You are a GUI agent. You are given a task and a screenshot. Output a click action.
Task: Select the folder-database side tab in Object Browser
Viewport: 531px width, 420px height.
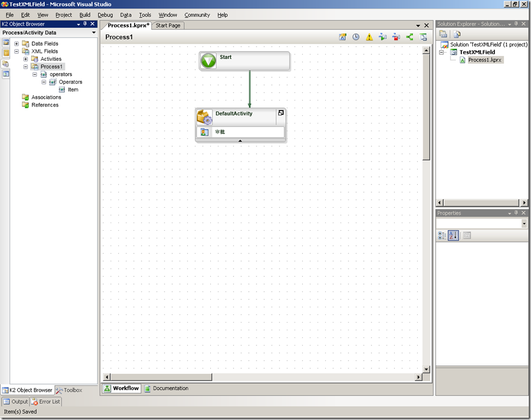click(6, 64)
